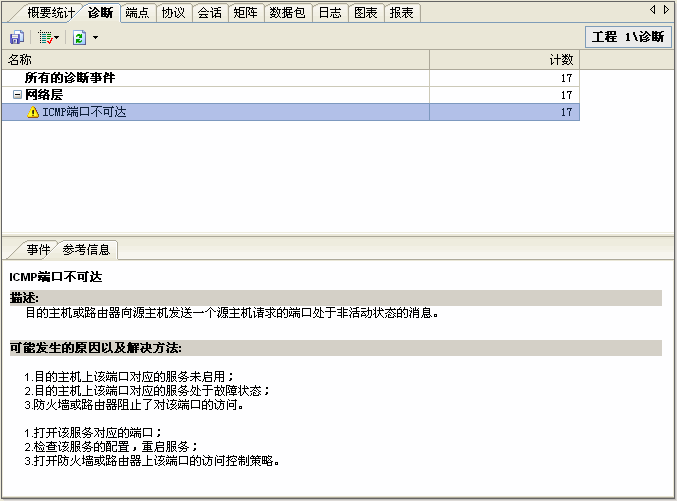Open the refresh dropdown arrow
Image resolution: width=677 pixels, height=501 pixels.
(95, 38)
